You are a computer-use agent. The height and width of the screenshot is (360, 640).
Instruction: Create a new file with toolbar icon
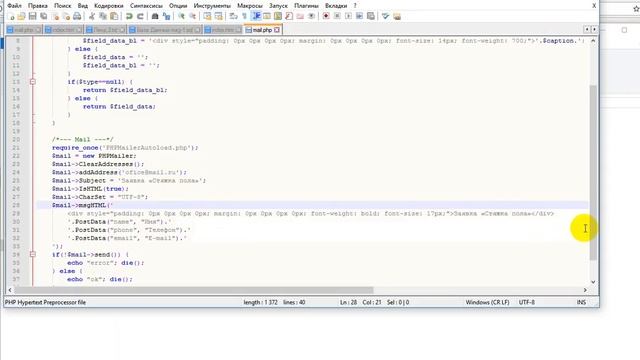tap(11, 16)
